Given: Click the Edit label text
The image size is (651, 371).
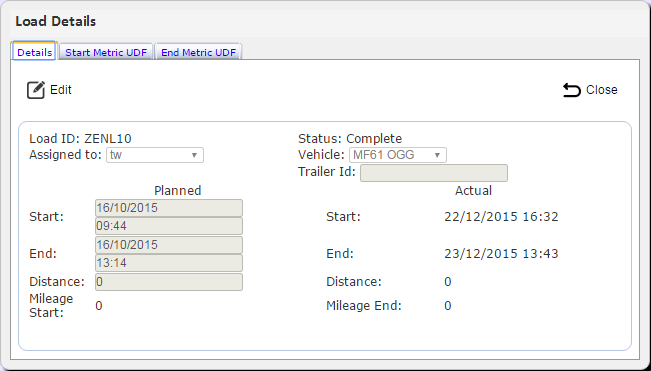Looking at the screenshot, I should (61, 90).
